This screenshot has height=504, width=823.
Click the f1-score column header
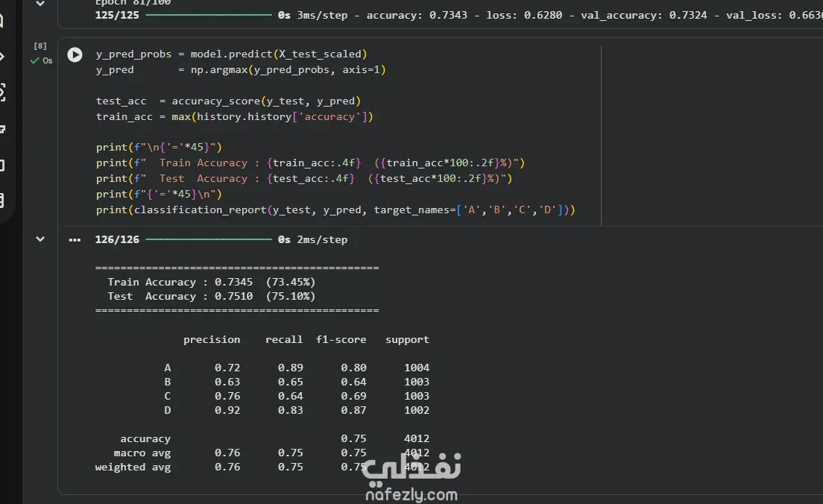341,340
